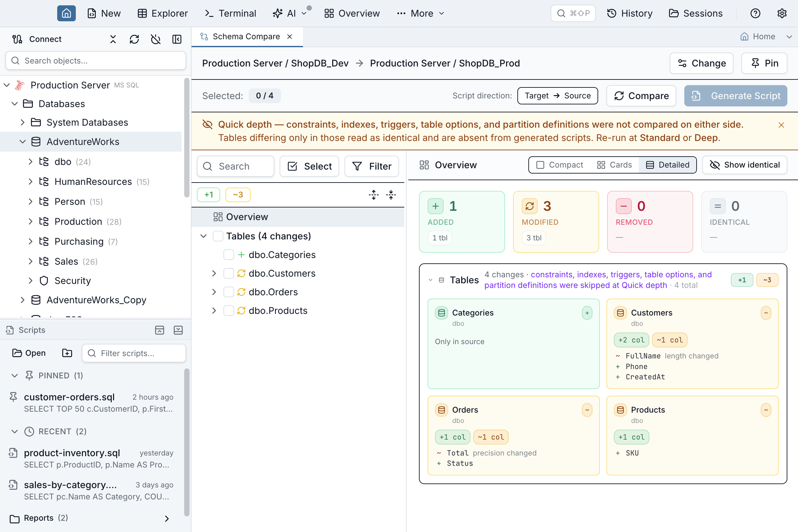The height and width of the screenshot is (532, 798).
Task: Click Generate Script button
Action: [735, 96]
